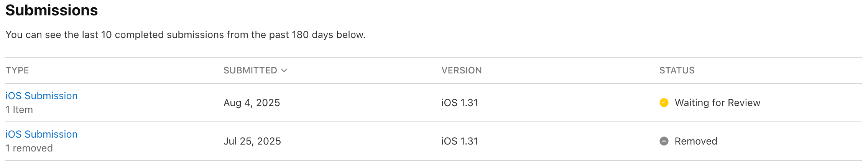
Task: Click the Jul 25 submission table row
Action: (434, 141)
